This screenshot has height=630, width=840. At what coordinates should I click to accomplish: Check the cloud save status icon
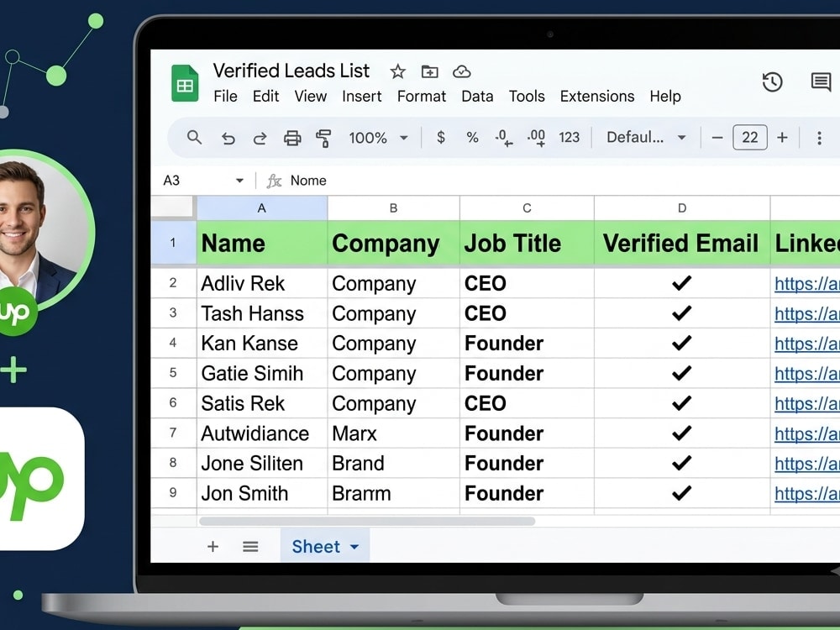point(462,71)
